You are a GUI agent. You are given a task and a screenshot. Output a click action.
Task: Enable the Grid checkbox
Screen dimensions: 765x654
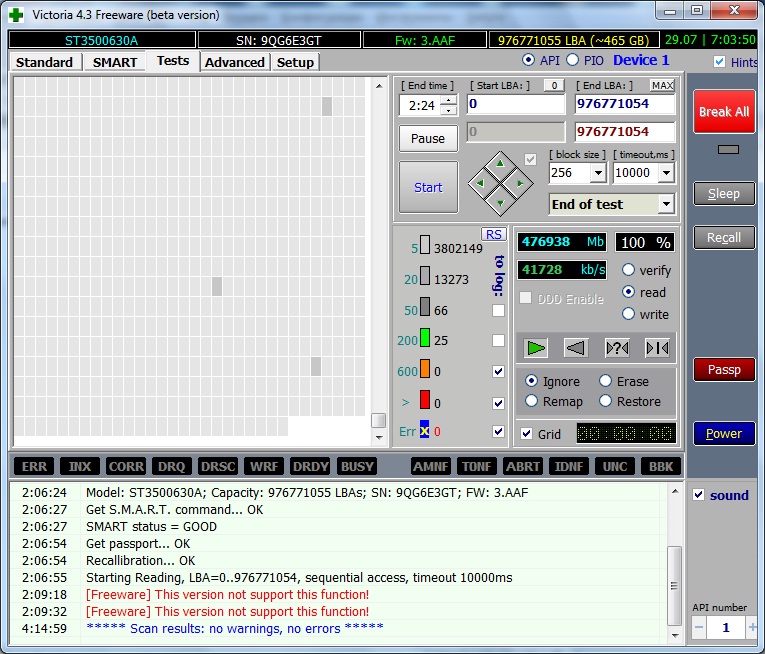tap(527, 434)
